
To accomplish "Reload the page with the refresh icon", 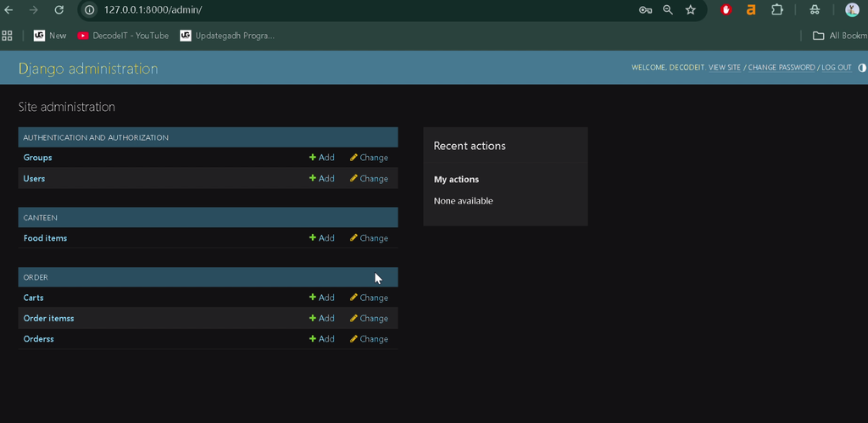I will 58,10.
